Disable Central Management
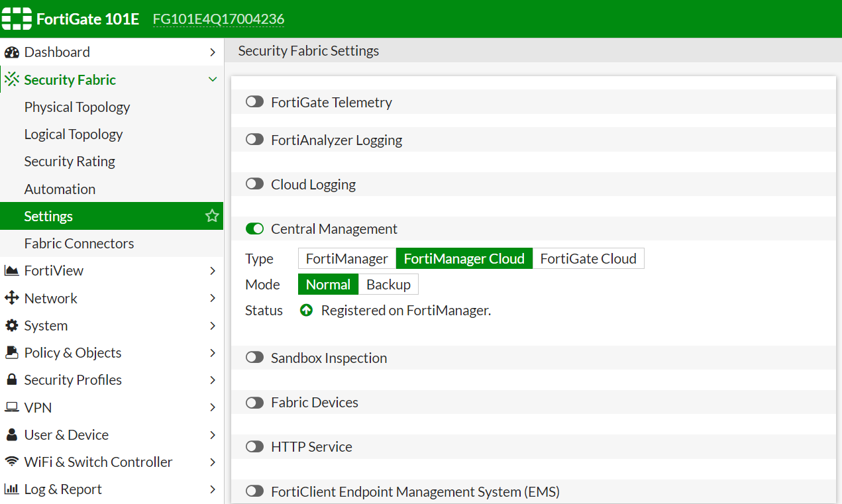Viewport: 842px width, 504px height. 254,228
